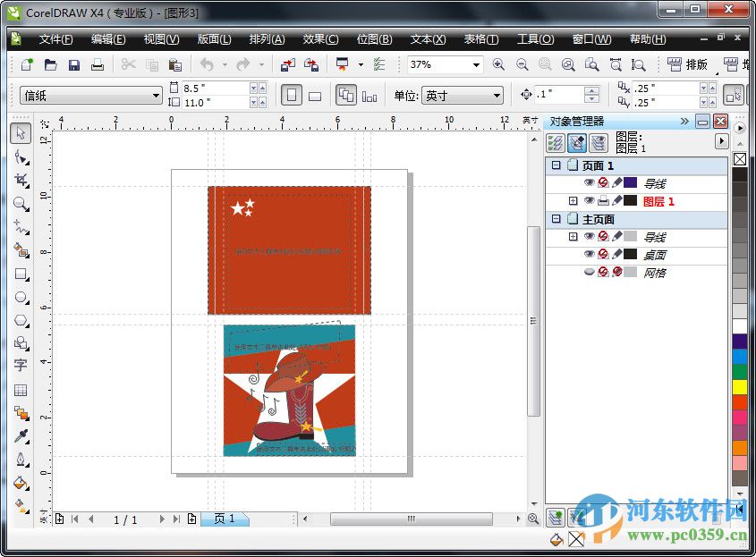Screen dimensions: 756x557
Task: Select the 网格 layer in 主页面
Action: [x=655, y=271]
